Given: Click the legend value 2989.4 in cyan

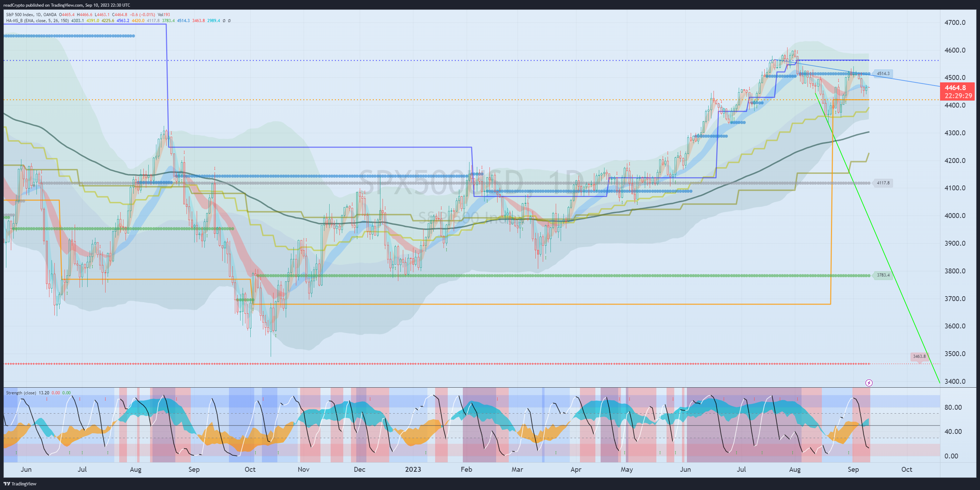Looking at the screenshot, I should coord(214,21).
